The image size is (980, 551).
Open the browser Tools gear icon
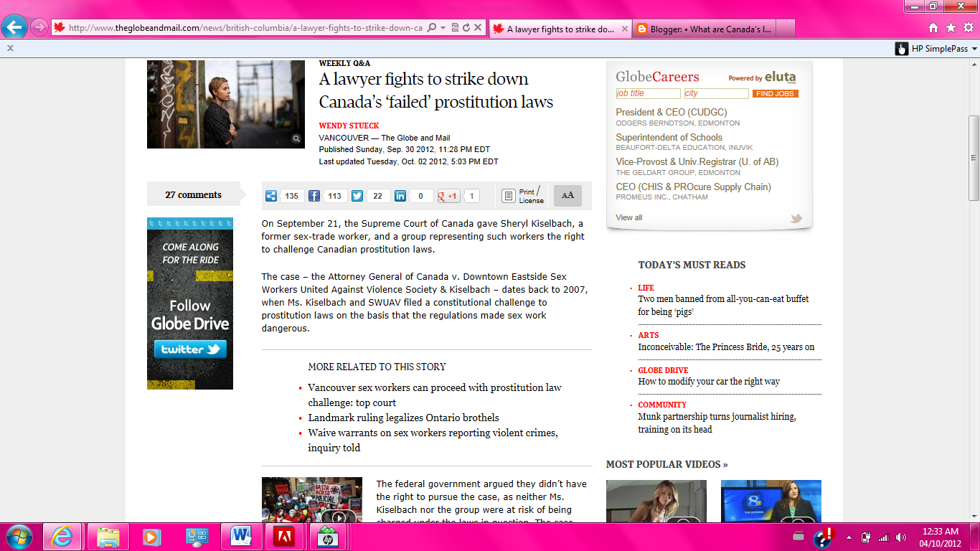[968, 28]
